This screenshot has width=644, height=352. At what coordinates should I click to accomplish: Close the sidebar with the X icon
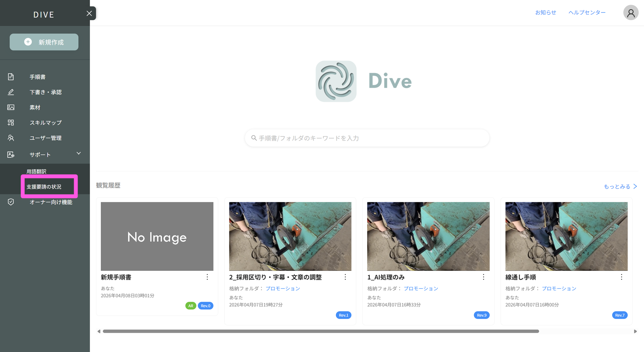tap(89, 13)
